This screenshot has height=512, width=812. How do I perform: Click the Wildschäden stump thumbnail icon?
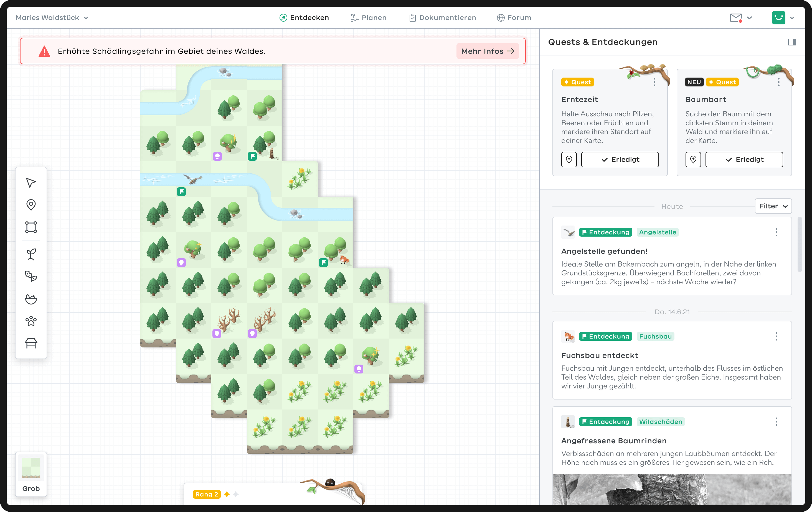click(x=568, y=421)
